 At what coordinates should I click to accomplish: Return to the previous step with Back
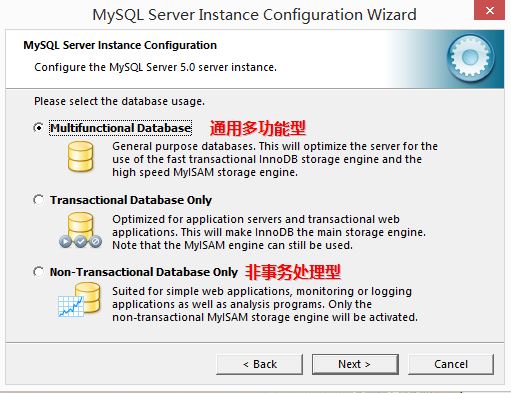coord(259,364)
